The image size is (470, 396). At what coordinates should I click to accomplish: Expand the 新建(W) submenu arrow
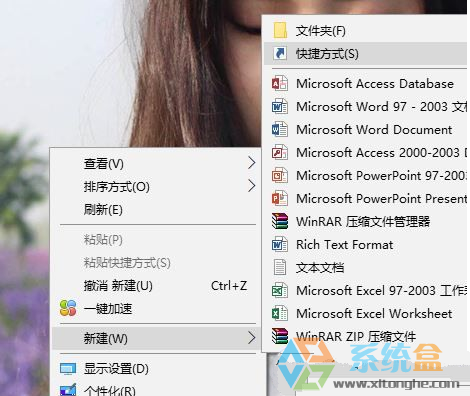(252, 338)
